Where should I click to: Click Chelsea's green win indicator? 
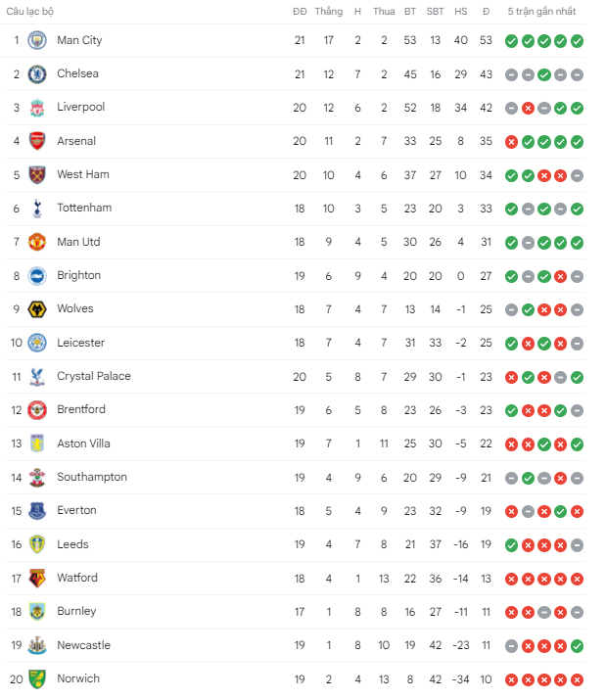click(x=544, y=74)
